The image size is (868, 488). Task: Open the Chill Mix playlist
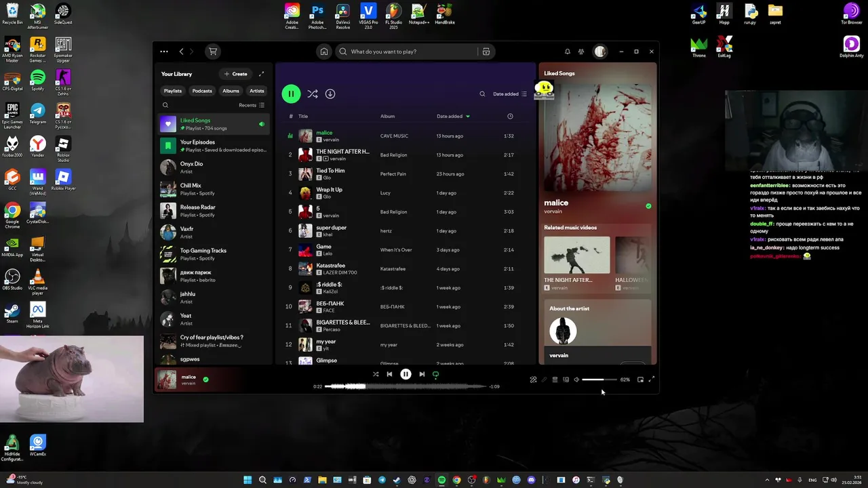tap(214, 188)
